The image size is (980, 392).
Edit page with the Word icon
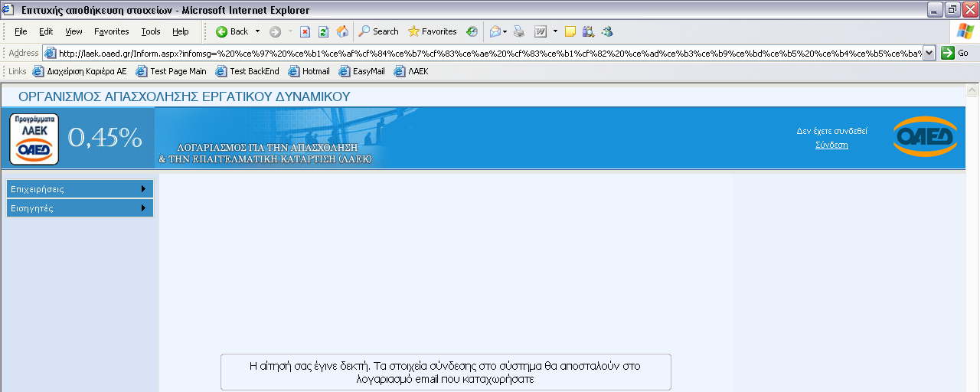tap(541, 31)
